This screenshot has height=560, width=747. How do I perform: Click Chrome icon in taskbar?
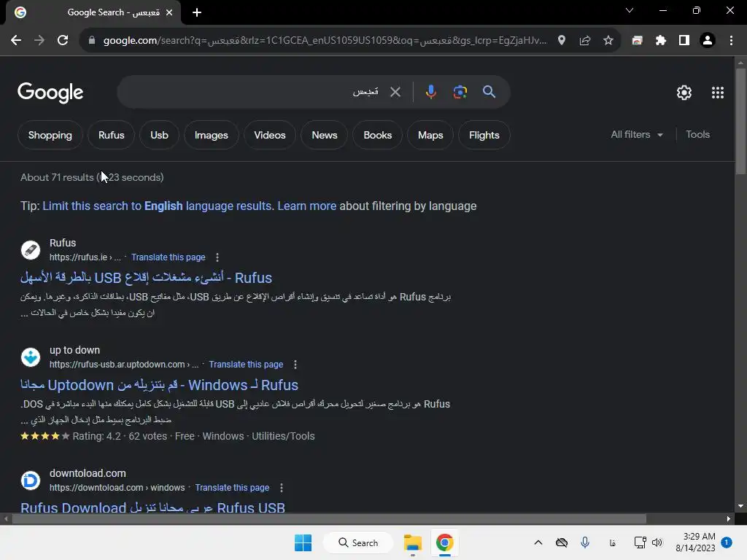(444, 542)
